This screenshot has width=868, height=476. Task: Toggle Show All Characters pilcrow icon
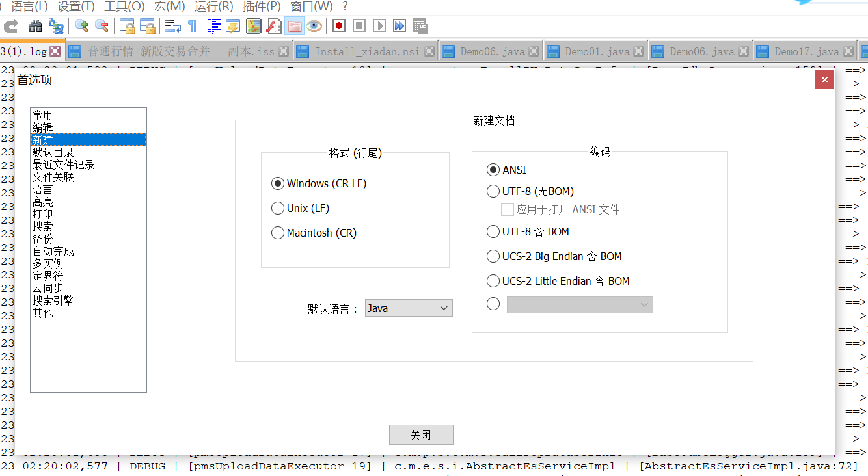[193, 26]
